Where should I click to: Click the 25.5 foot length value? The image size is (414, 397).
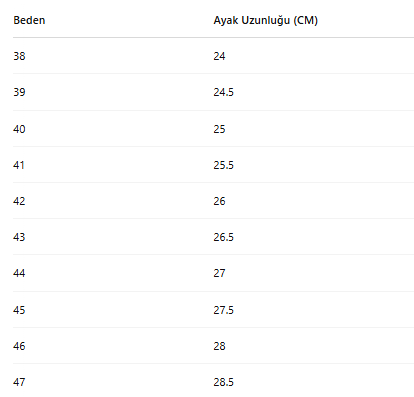[224, 165]
